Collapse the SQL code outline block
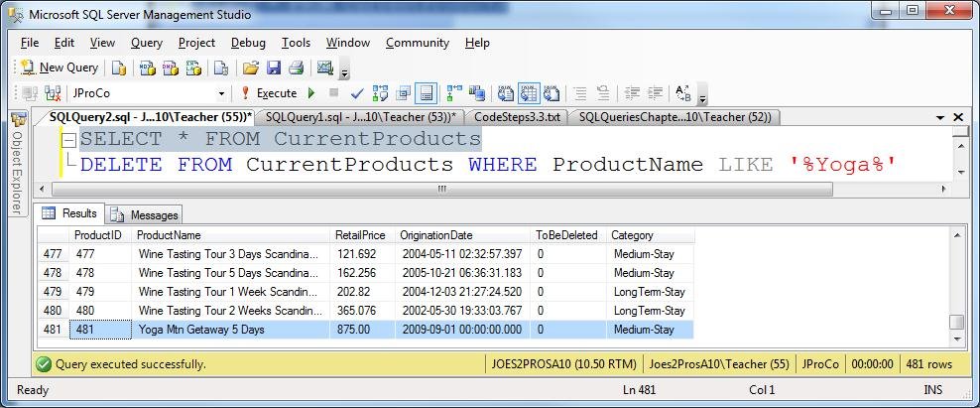This screenshot has height=408, width=980. tap(68, 140)
